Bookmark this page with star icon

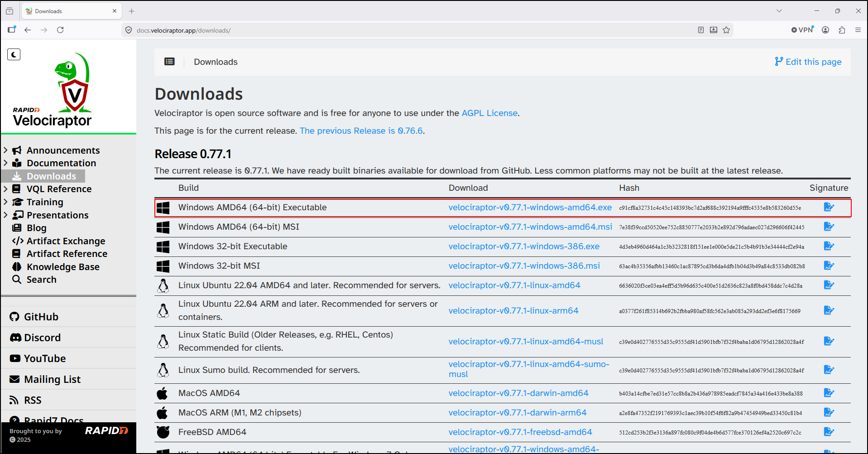click(726, 30)
